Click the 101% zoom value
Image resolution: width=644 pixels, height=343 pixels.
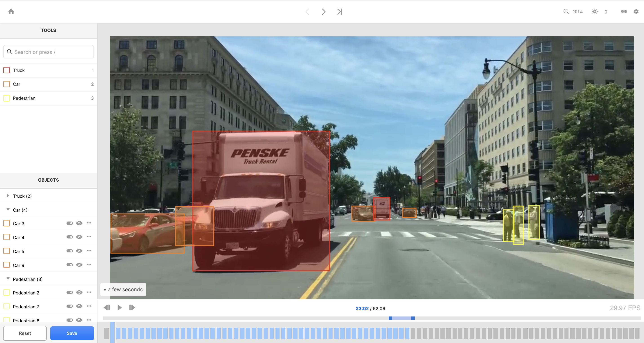[577, 11]
